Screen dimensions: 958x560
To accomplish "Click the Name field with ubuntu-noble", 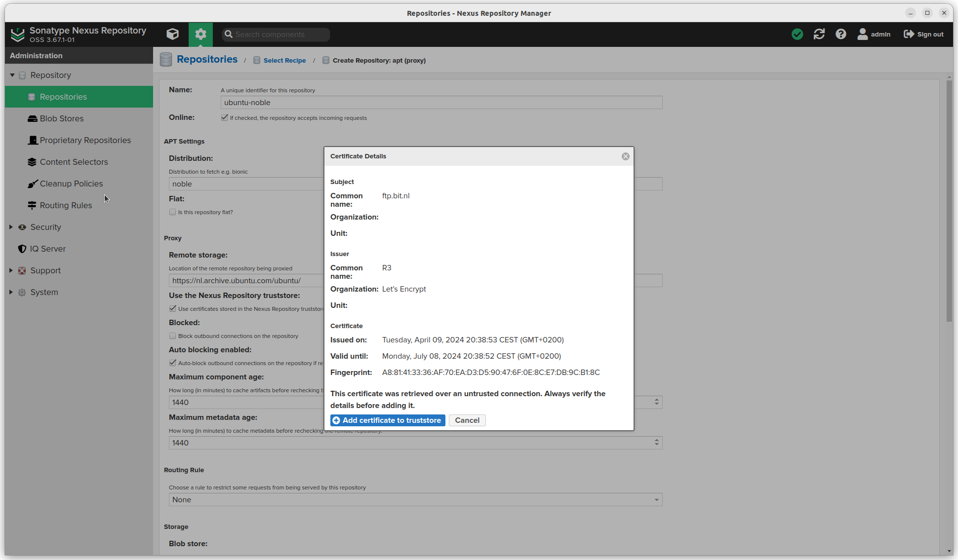I will 441,103.
